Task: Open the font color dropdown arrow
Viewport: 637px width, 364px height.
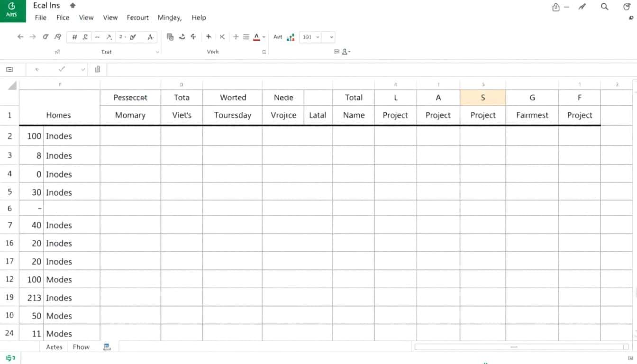Action: [264, 37]
